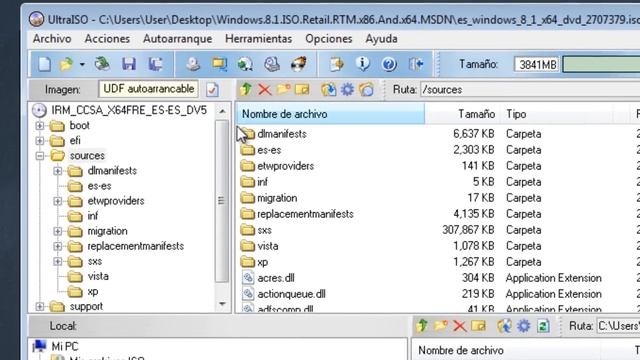This screenshot has width=640, height=360.
Task: Click the Save floppy disk icon
Action: click(129, 64)
